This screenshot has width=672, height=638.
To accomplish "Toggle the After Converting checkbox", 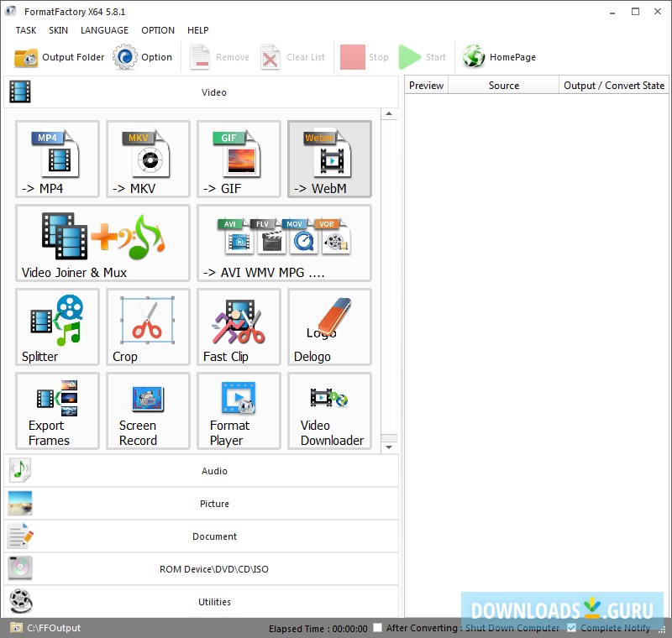I will pos(377,628).
